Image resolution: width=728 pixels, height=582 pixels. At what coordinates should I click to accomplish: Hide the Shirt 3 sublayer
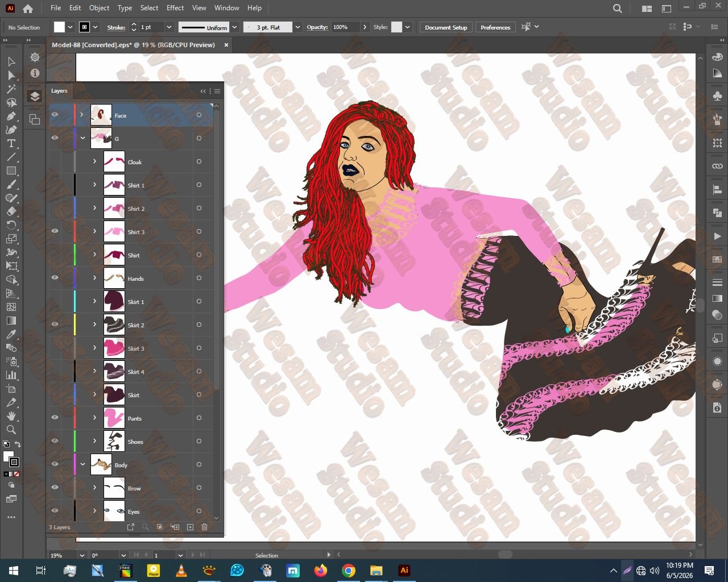(55, 231)
